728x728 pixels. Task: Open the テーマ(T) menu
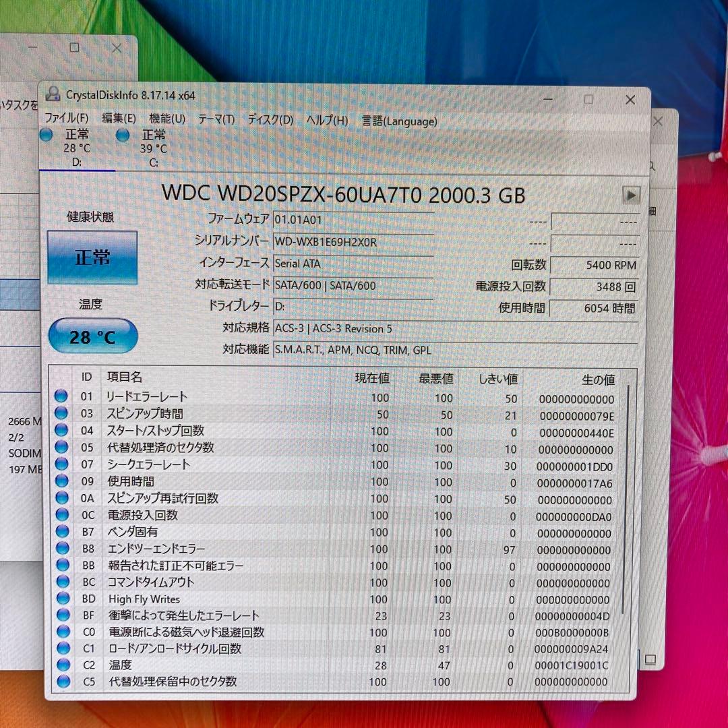pyautogui.click(x=217, y=119)
